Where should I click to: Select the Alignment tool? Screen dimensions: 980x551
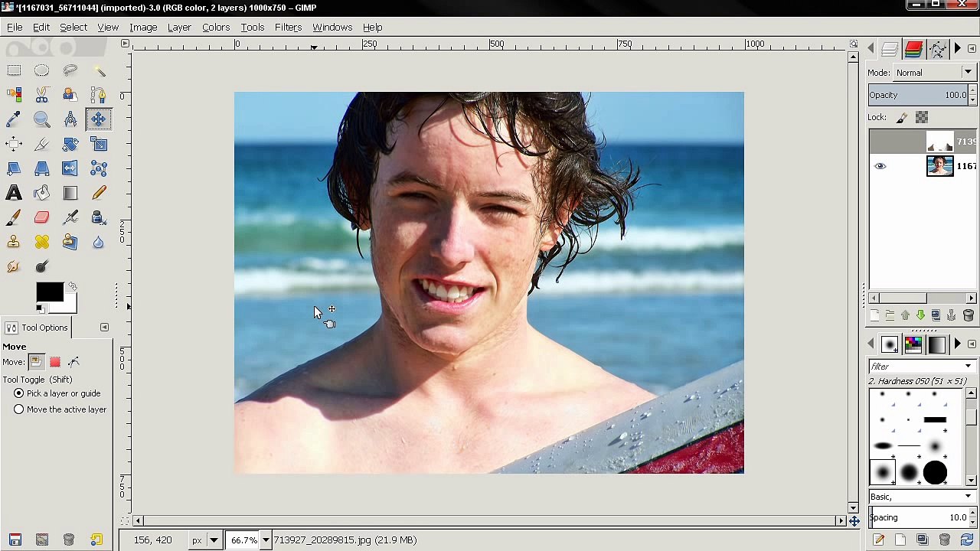(14, 144)
